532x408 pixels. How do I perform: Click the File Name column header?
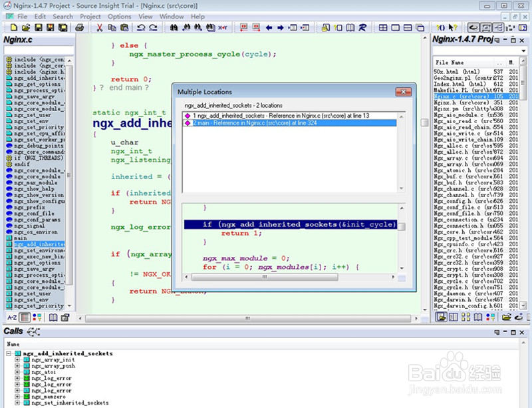tap(464, 63)
